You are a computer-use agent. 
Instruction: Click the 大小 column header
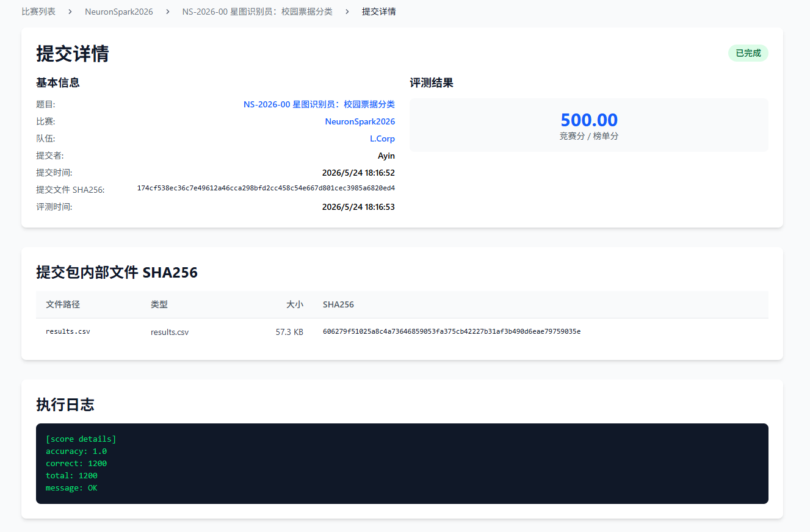click(295, 304)
